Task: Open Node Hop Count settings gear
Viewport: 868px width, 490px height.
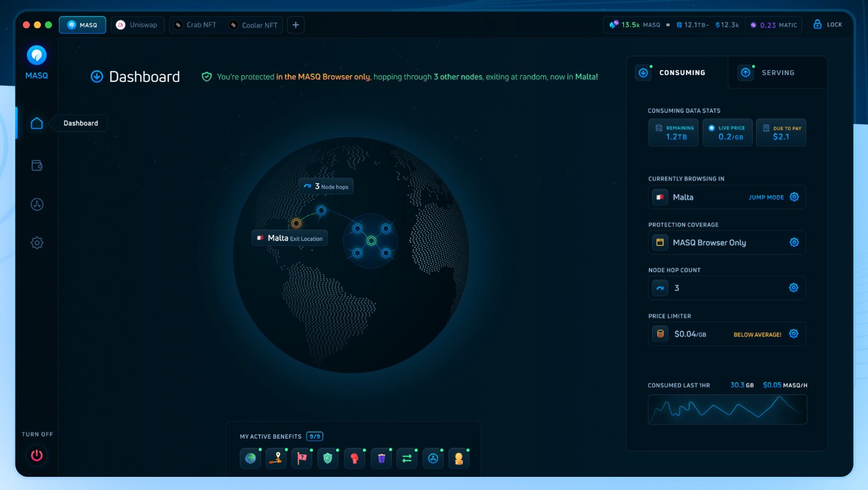Action: pyautogui.click(x=794, y=288)
